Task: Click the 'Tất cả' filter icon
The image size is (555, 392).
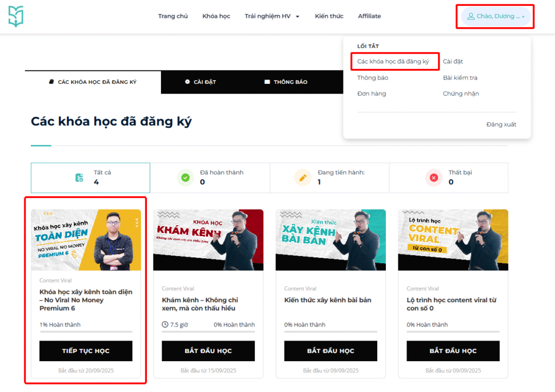Action: [x=80, y=178]
